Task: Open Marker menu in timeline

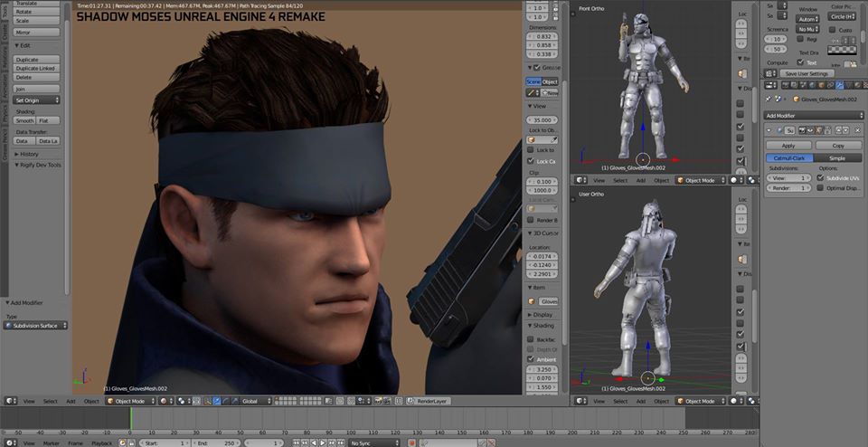Action: [x=51, y=443]
